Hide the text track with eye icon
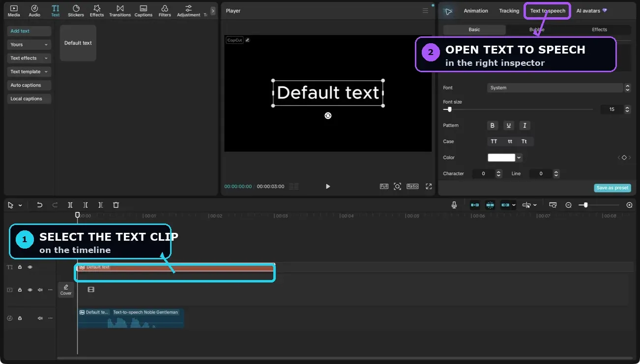The height and width of the screenshot is (364, 640). click(30, 267)
